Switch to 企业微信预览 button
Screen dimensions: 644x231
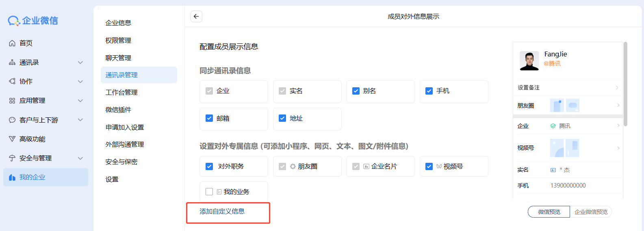[591, 212]
